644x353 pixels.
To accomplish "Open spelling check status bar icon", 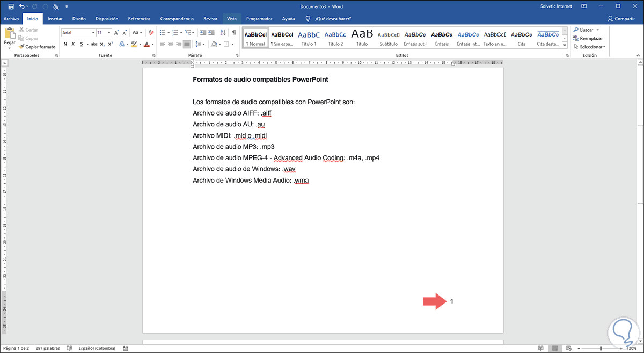I will pyautogui.click(x=70, y=348).
